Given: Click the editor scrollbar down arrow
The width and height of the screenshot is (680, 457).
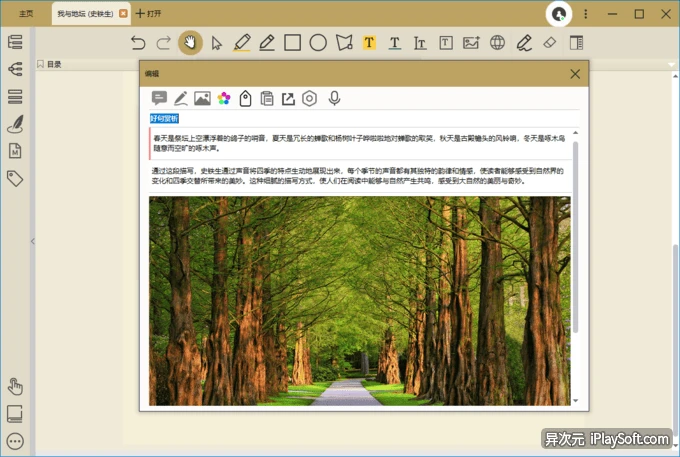Looking at the screenshot, I should (575, 401).
